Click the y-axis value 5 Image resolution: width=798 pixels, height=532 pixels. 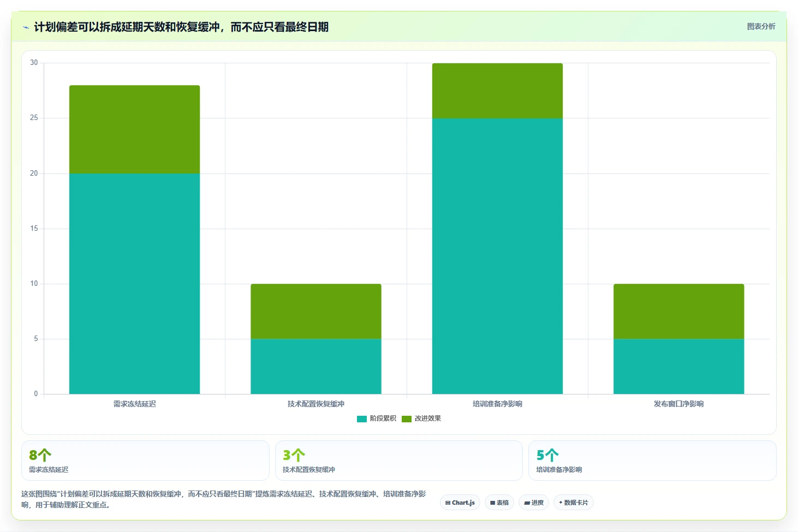point(36,339)
